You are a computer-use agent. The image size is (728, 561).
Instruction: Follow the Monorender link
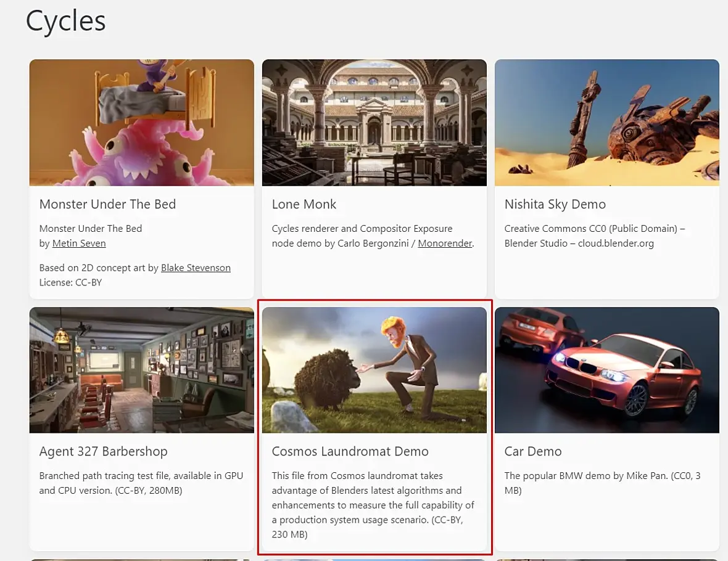[x=445, y=243]
